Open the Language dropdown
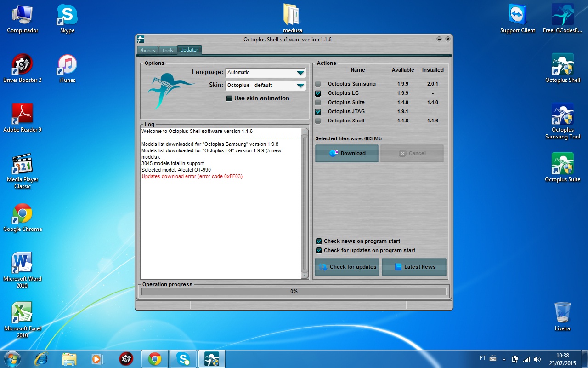Screen dimensions: 588x368 coord(266,73)
